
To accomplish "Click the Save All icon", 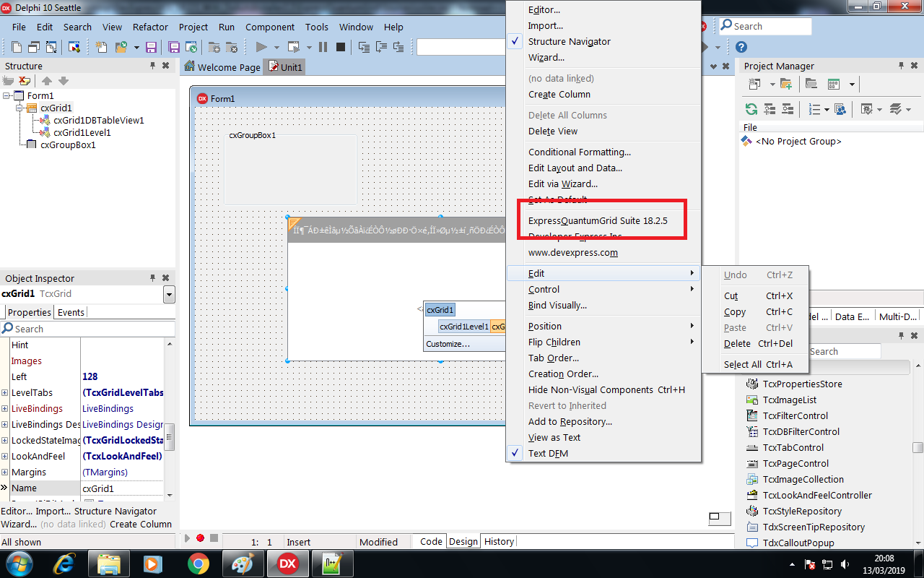I will (x=174, y=47).
